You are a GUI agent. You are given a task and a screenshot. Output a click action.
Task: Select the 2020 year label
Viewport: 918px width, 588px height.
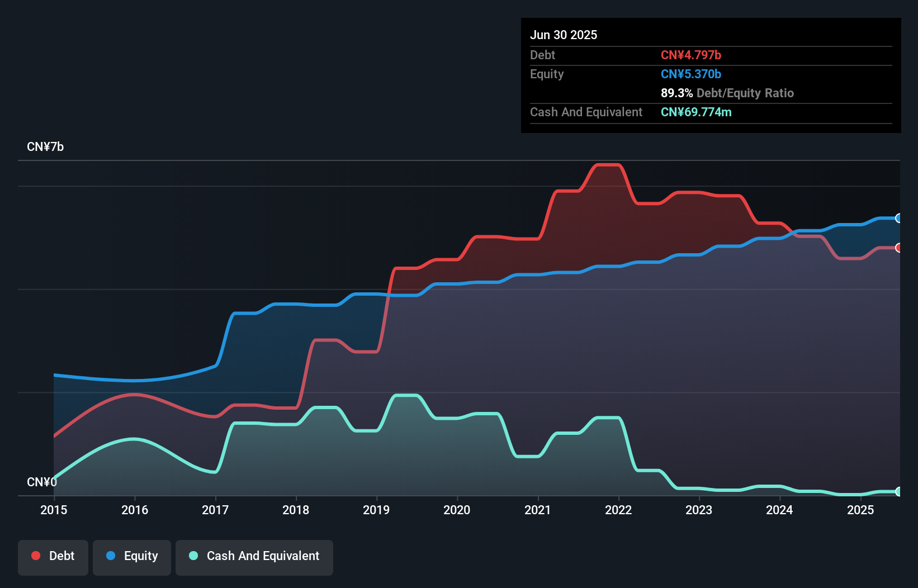[457, 510]
